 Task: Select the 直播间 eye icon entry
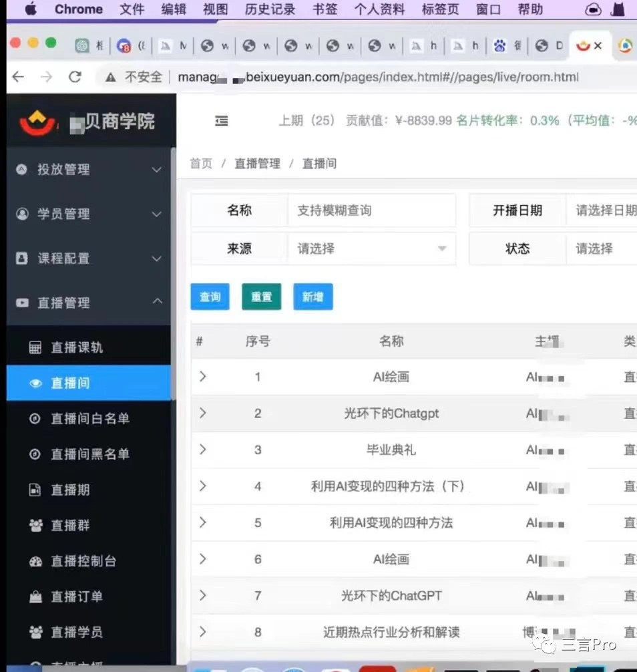pos(70,383)
